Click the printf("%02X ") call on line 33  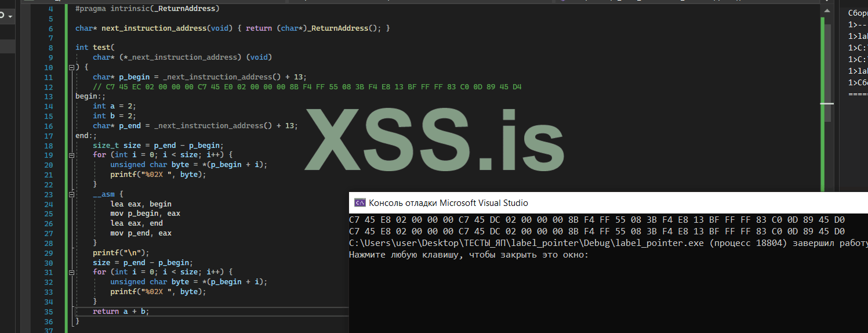click(x=158, y=292)
